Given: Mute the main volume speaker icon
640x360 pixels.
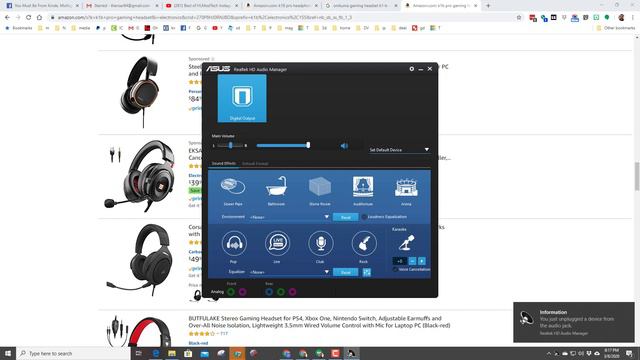Looking at the screenshot, I should 344,146.
